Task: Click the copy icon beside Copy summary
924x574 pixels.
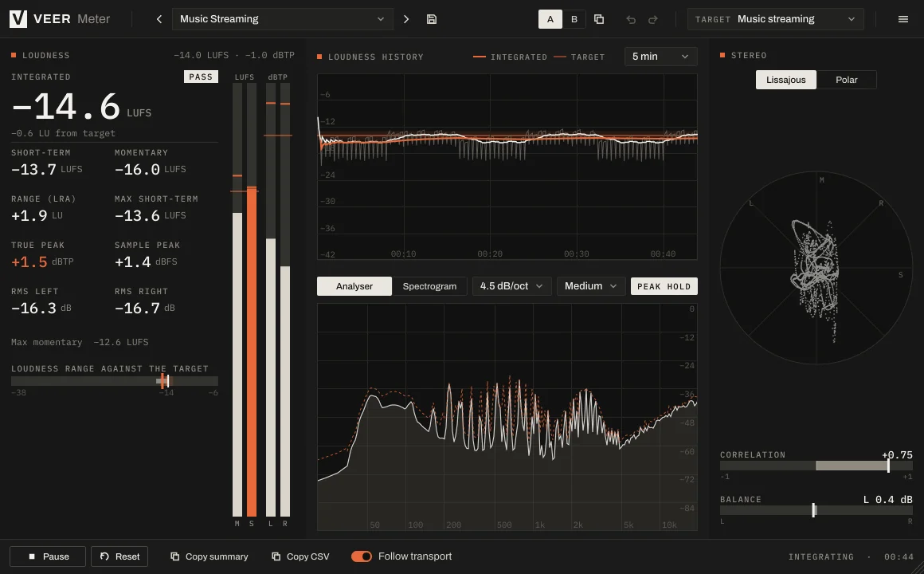Action: [x=175, y=556]
